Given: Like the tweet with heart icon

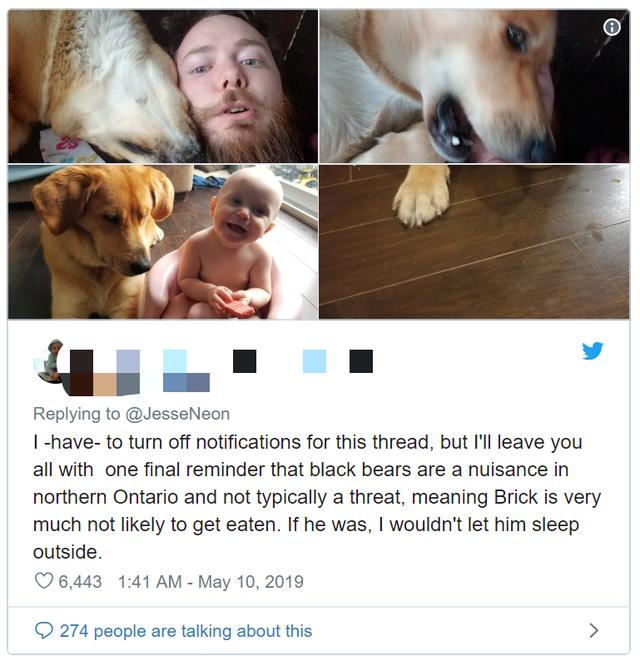Looking at the screenshot, I should click(x=44, y=581).
